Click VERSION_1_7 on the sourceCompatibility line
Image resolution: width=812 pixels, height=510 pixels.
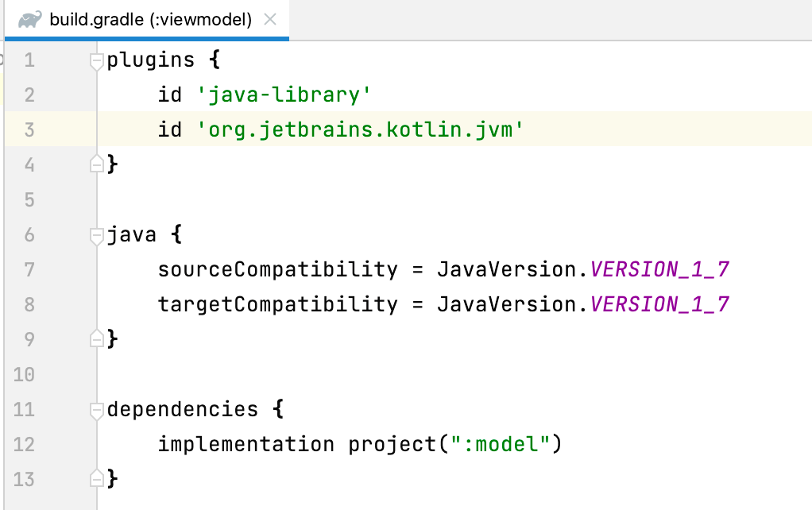(659, 270)
